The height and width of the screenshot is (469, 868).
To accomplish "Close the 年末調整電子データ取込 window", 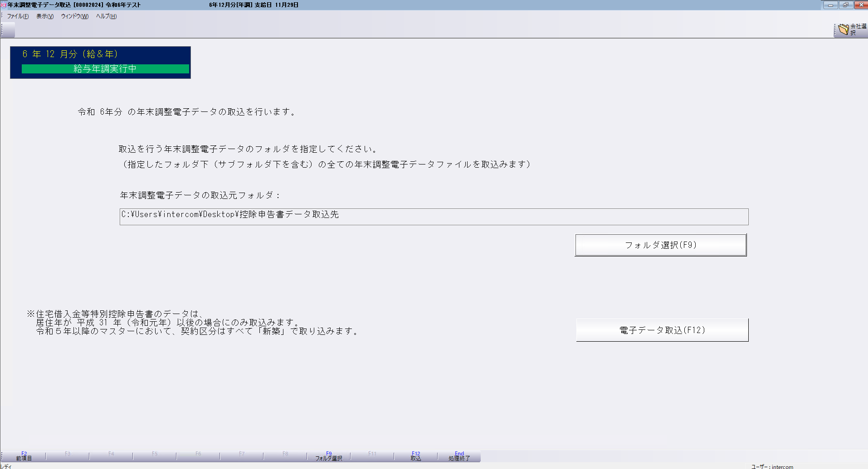I will 860,5.
